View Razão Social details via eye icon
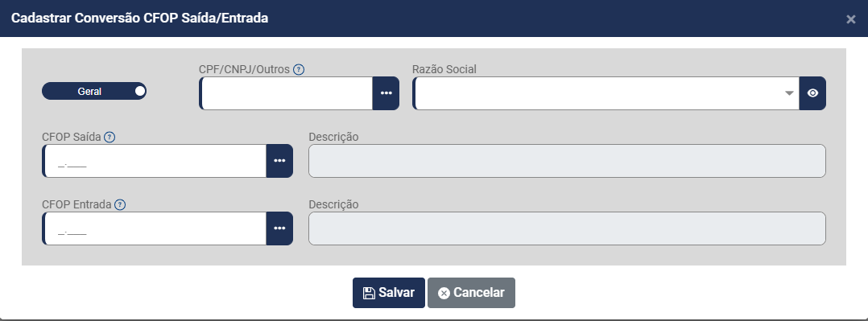Image resolution: width=868 pixels, height=321 pixels. coord(812,93)
